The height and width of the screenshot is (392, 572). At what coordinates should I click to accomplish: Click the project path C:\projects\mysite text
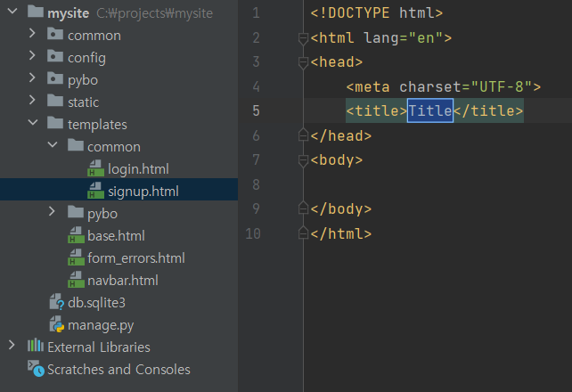coord(155,13)
